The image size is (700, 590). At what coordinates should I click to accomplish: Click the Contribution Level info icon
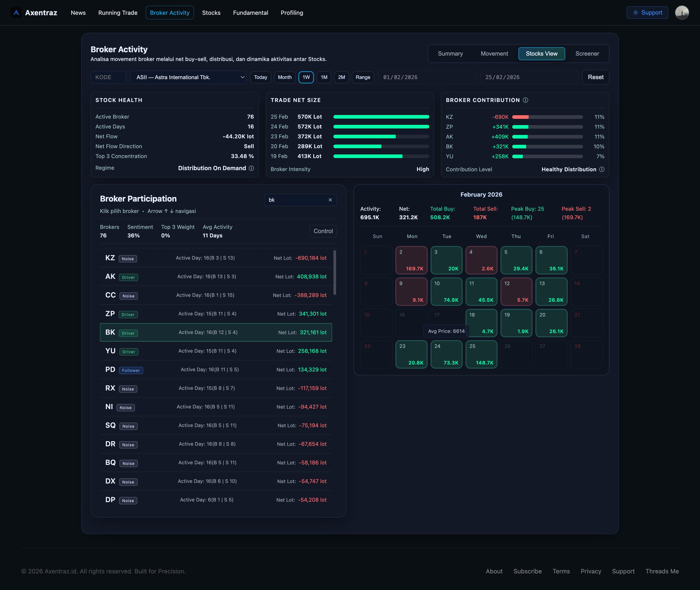click(602, 169)
